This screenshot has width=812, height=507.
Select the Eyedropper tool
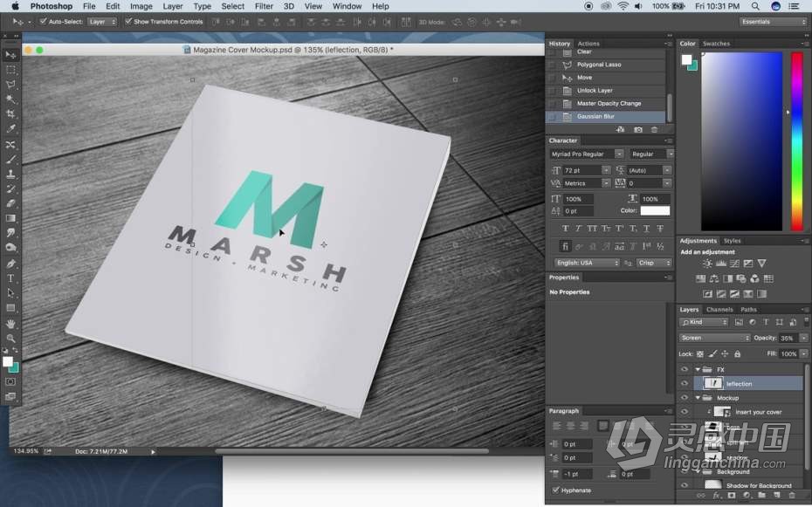pos(10,129)
